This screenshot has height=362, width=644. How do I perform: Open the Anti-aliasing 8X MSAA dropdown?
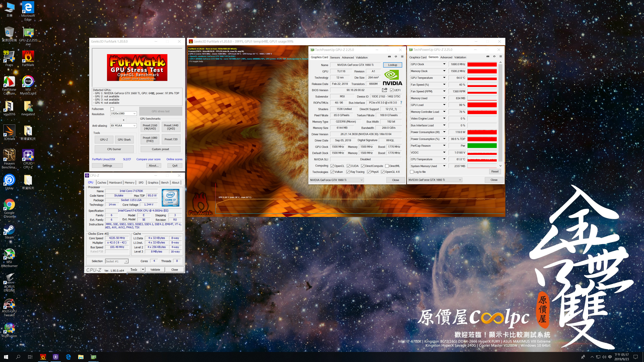[123, 125]
